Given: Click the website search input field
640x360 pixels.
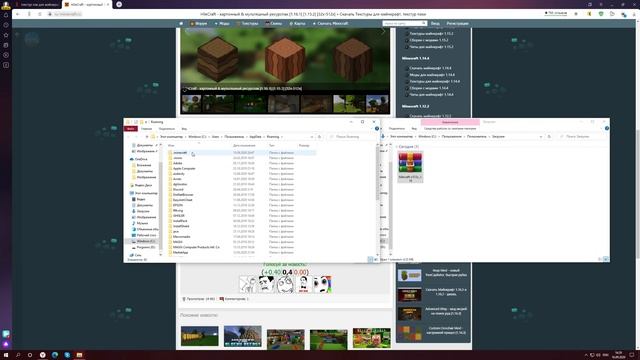Looking at the screenshot, I should [x=402, y=23].
